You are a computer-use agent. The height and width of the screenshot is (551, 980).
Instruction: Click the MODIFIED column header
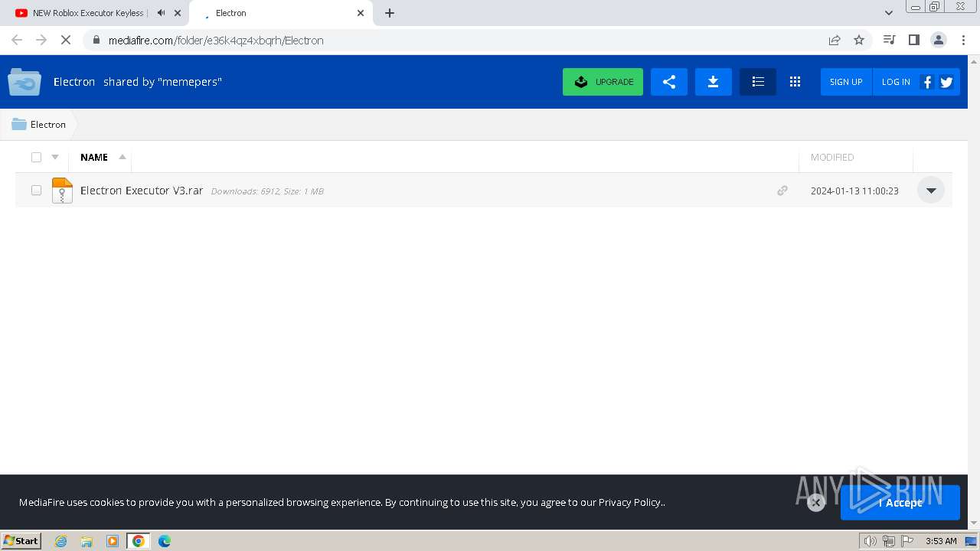pyautogui.click(x=832, y=157)
